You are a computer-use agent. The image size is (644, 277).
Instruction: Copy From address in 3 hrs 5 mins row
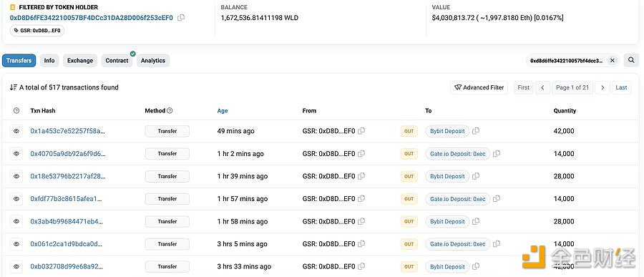click(x=361, y=244)
